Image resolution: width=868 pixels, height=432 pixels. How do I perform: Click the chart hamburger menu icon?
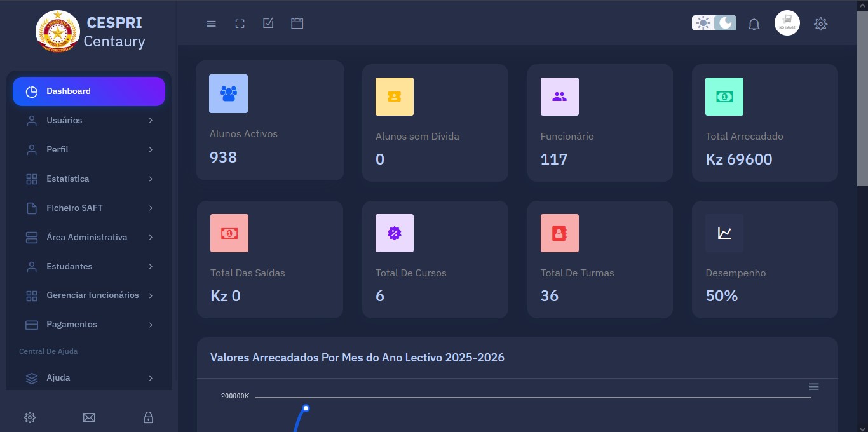click(x=813, y=387)
